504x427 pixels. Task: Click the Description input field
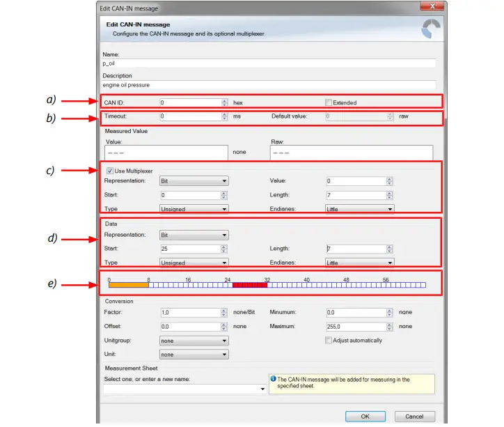point(269,85)
